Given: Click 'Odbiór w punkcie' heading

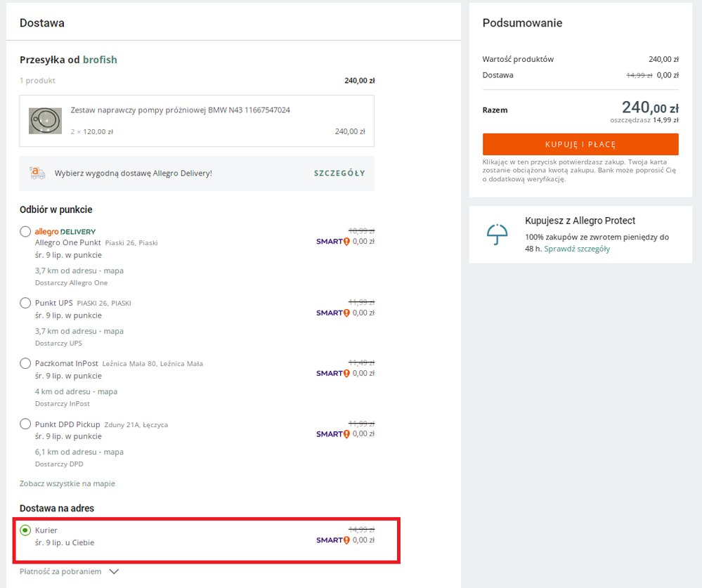Looking at the screenshot, I should point(56,209).
